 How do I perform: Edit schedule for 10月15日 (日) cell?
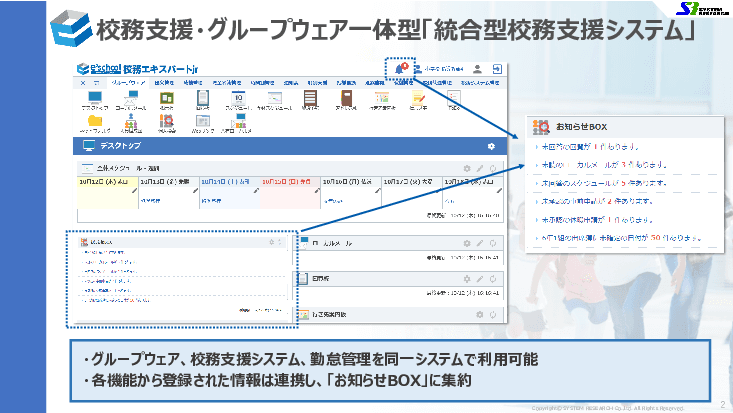(x=317, y=191)
